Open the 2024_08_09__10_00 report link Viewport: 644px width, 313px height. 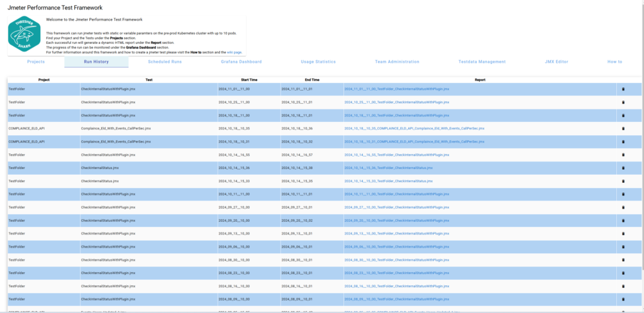397,299
